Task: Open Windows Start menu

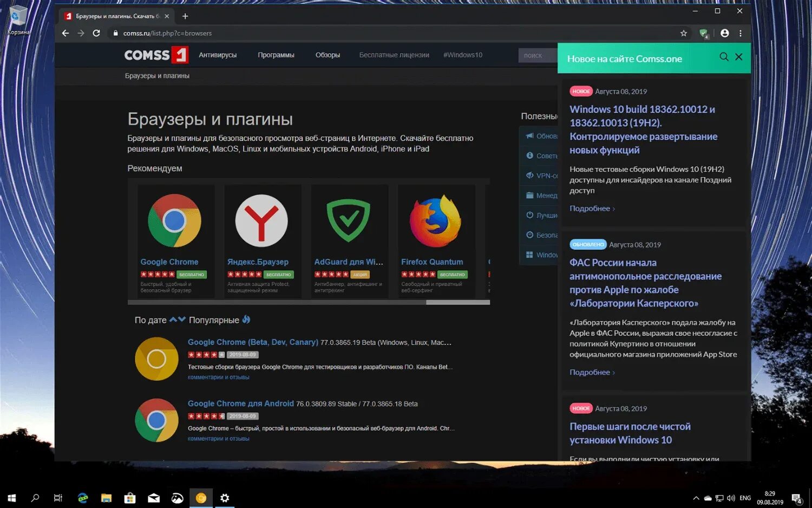Action: (x=11, y=498)
